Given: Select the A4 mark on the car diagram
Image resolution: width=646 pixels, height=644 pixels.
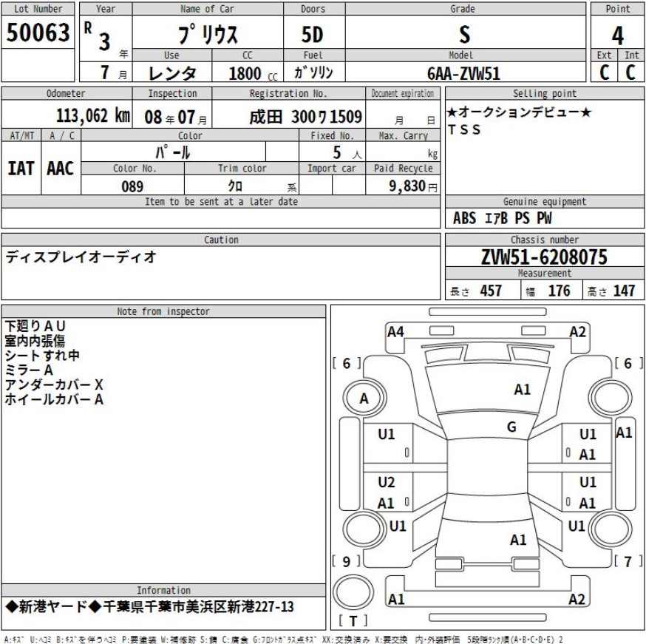Looking at the screenshot, I should [395, 333].
